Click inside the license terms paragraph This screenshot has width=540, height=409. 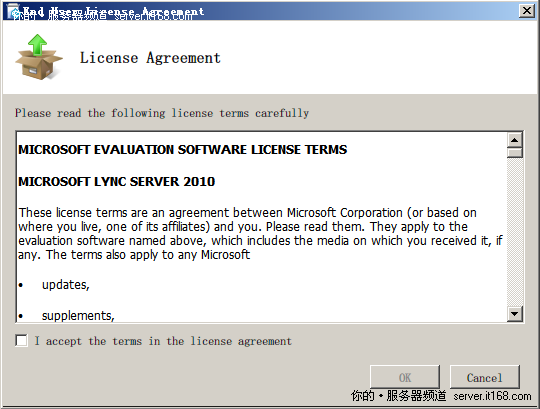(x=260, y=234)
